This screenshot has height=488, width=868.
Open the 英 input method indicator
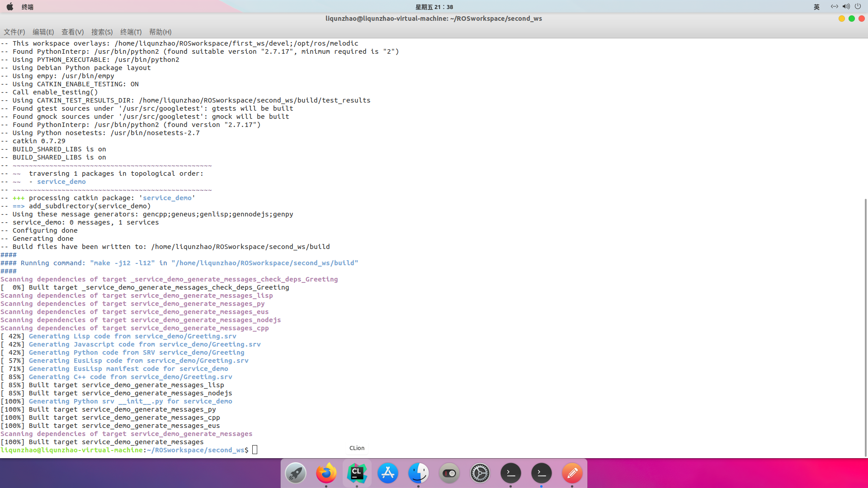[x=816, y=7]
